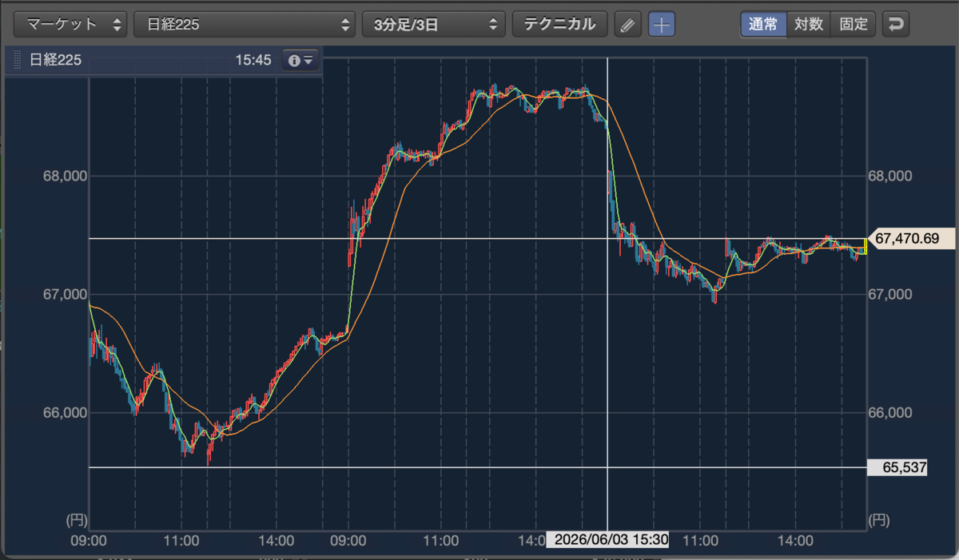Click the 2026/06/03 15:30 date label
Screen dimensions: 959x560
click(607, 539)
